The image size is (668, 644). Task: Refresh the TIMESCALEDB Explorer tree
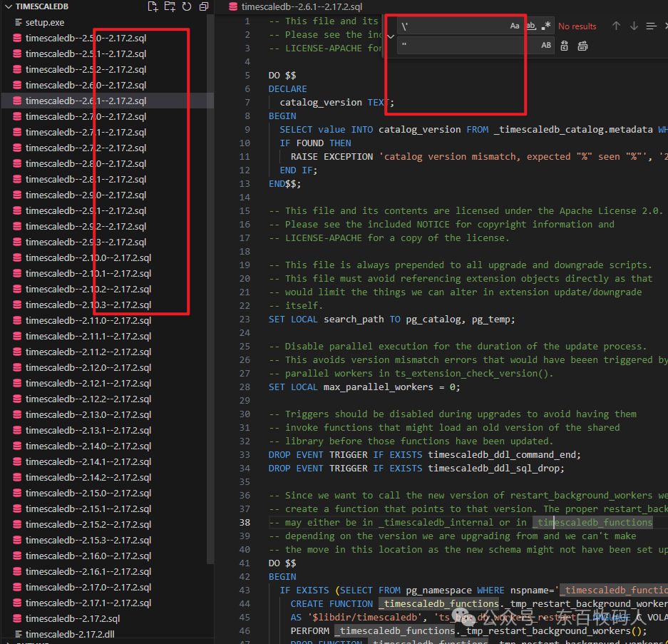[x=187, y=6]
